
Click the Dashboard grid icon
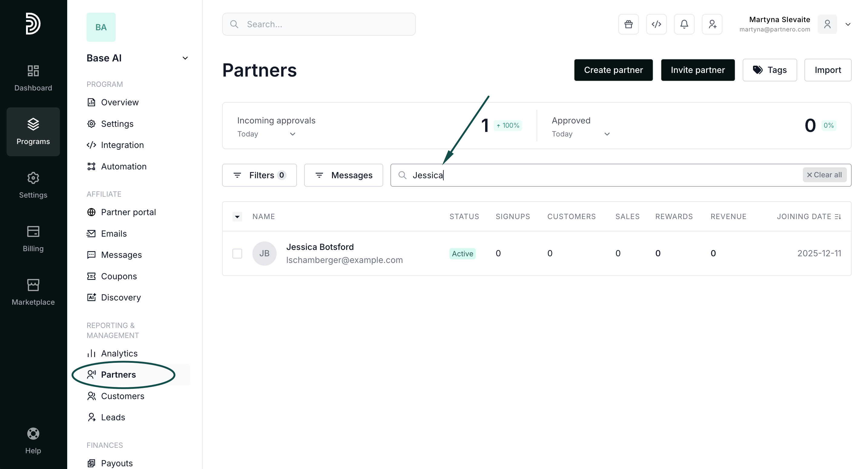33,71
